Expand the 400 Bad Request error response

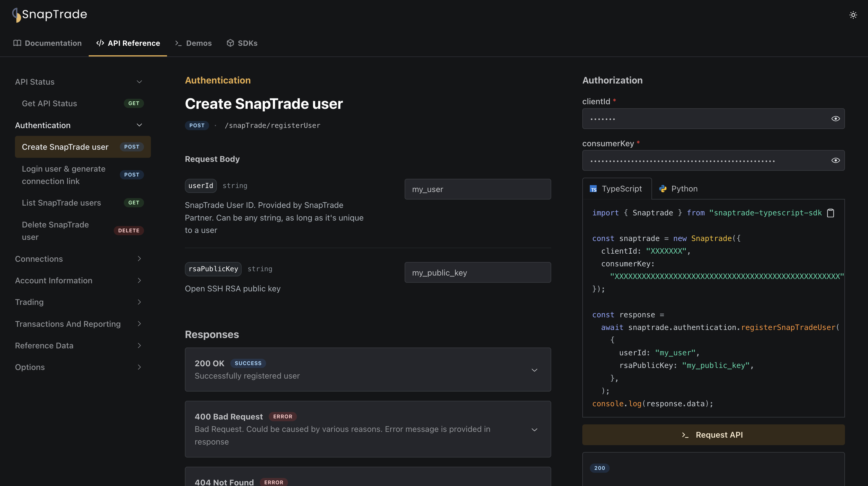(x=534, y=429)
